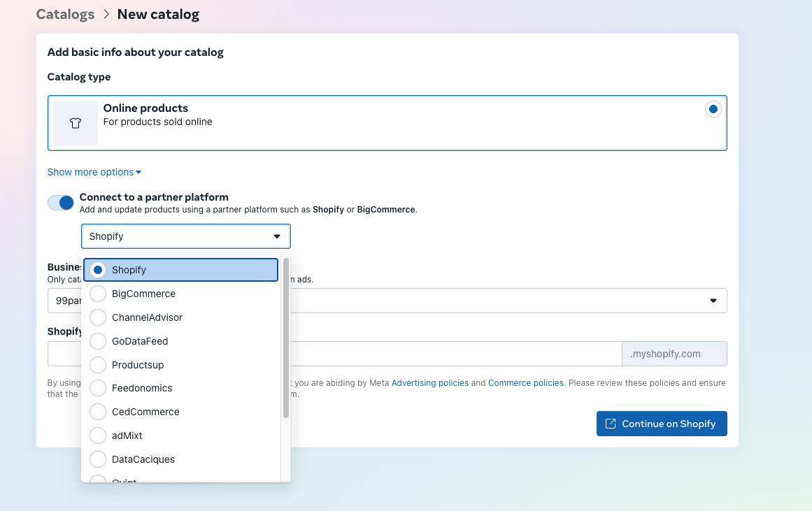Select BigCommerce from the platform list
812x511 pixels.
point(180,294)
